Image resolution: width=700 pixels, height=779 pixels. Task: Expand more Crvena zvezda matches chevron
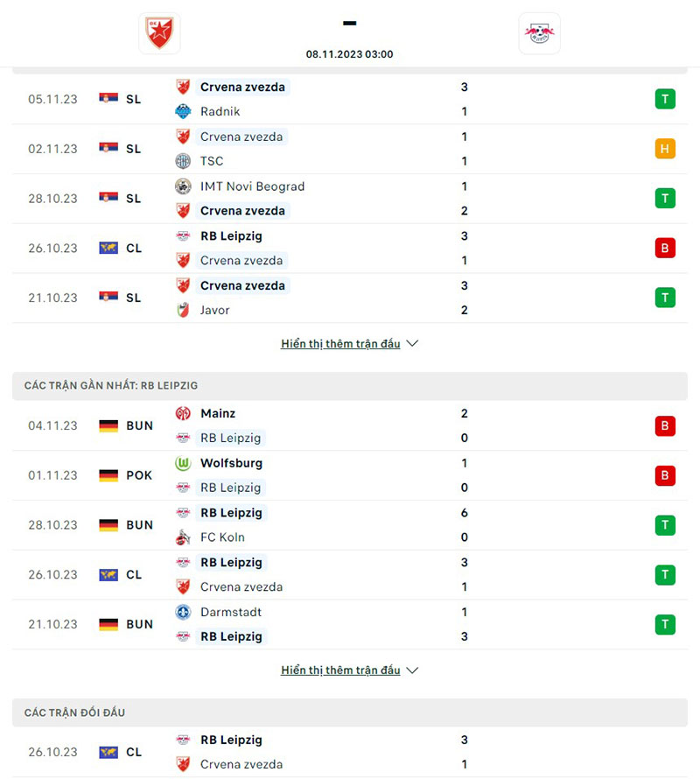point(413,344)
